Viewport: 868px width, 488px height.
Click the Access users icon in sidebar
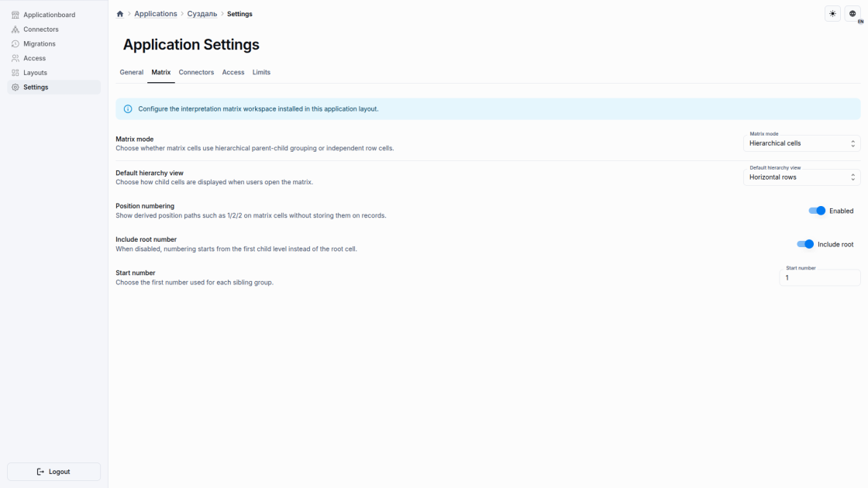tap(15, 58)
